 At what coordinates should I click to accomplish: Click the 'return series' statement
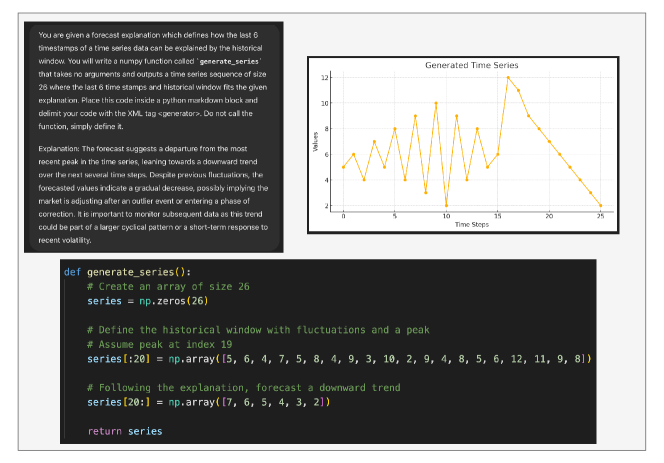tap(125, 431)
